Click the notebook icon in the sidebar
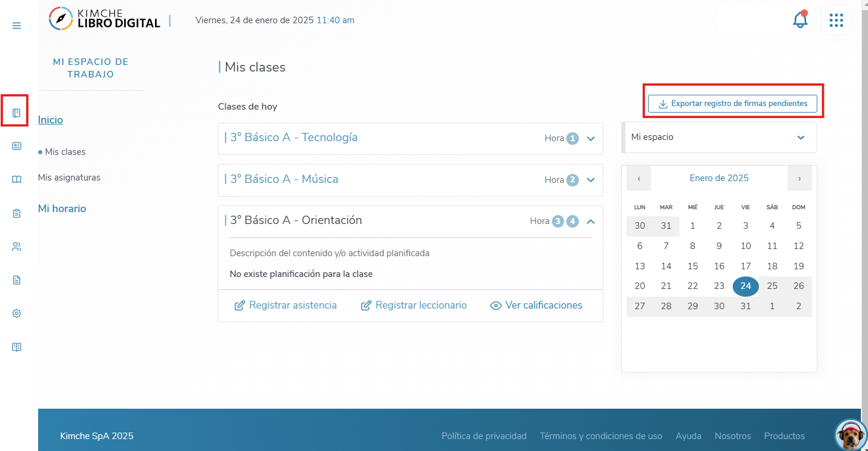Viewport: 868px width, 451px height. [x=17, y=113]
